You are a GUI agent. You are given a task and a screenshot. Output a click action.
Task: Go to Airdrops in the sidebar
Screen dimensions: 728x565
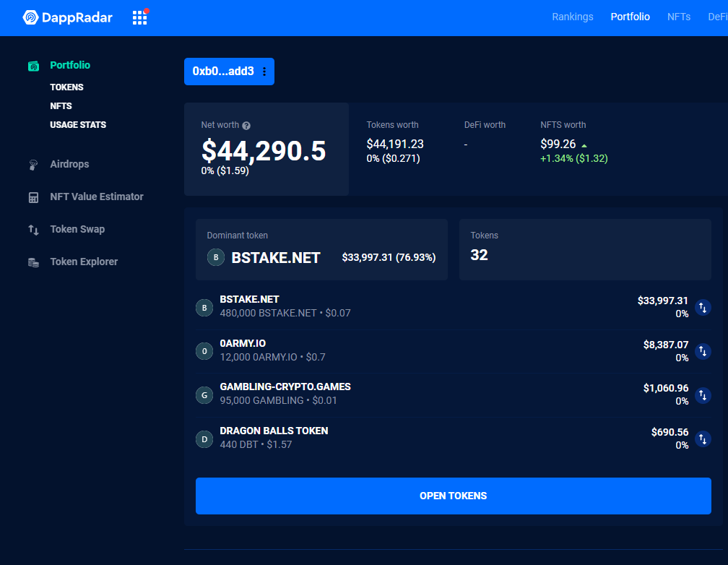point(69,164)
